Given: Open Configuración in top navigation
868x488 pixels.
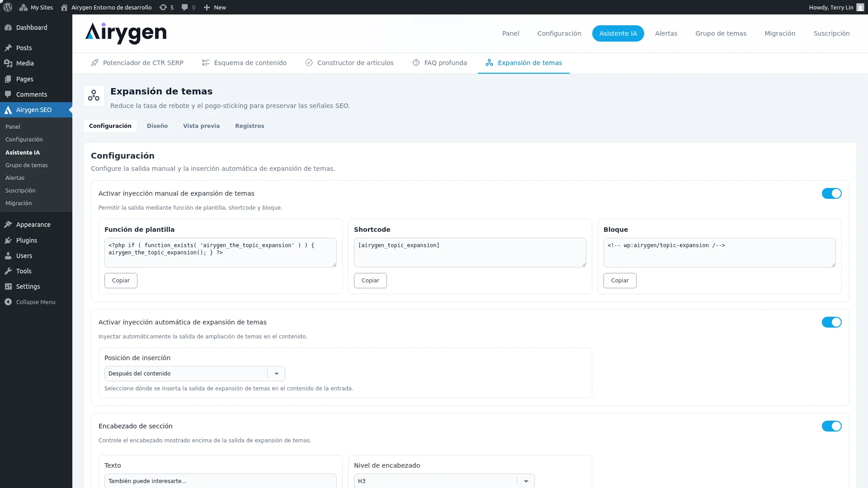Looking at the screenshot, I should pos(559,33).
